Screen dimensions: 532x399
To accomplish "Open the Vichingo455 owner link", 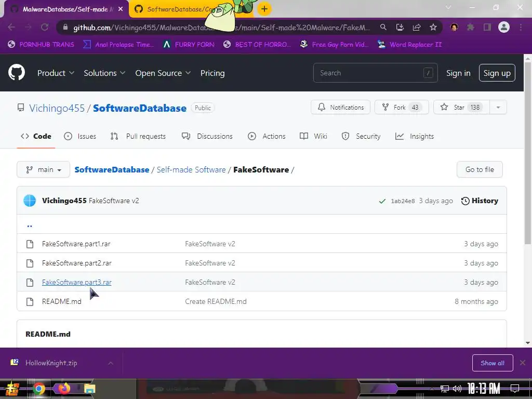I will coord(57,108).
